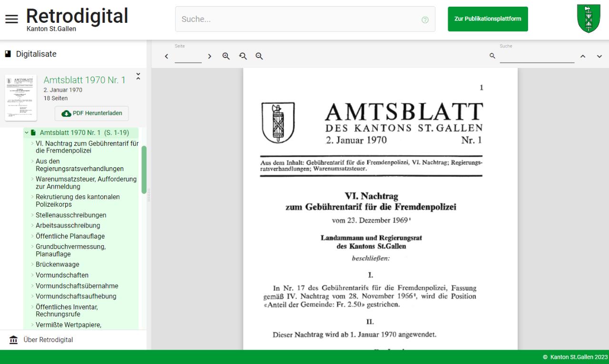Select Grundbuchvermessung, Planauflage in the tree
Viewport: 609px width, 364px height.
(x=70, y=250)
